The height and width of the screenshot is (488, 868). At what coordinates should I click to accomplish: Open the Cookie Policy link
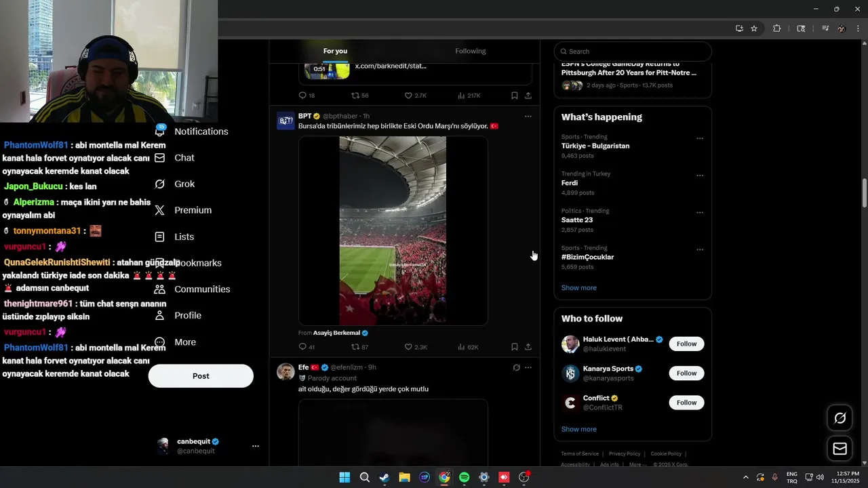tap(666, 453)
